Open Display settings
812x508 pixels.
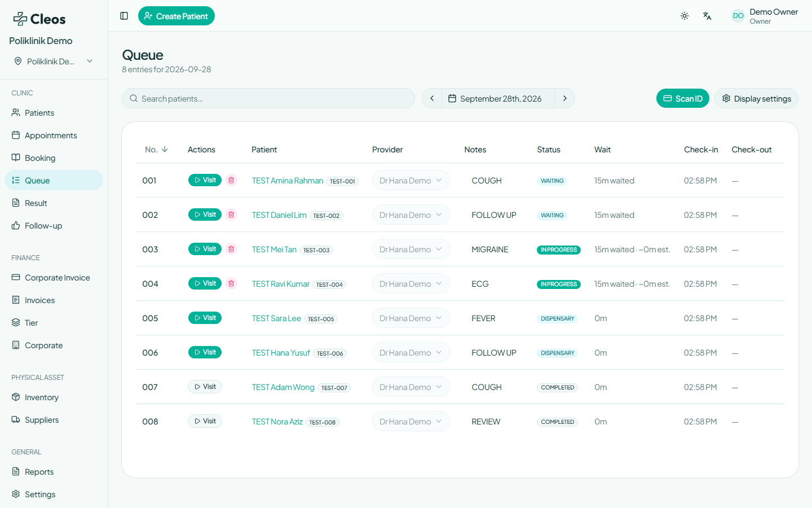(756, 98)
